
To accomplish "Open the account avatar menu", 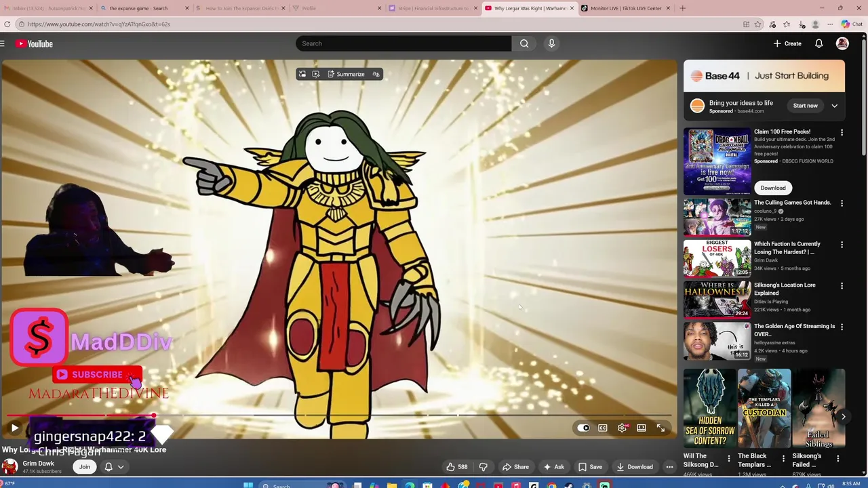I will pos(842,43).
